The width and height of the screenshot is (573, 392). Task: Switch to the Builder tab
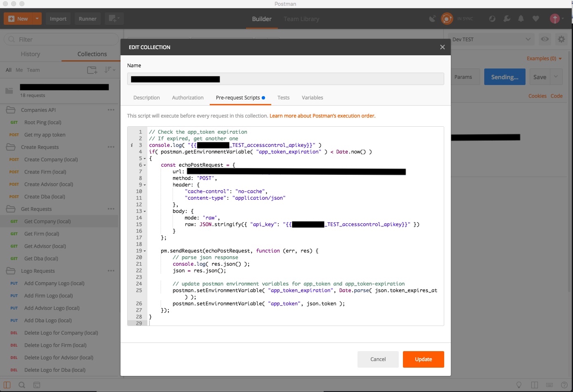(x=262, y=19)
